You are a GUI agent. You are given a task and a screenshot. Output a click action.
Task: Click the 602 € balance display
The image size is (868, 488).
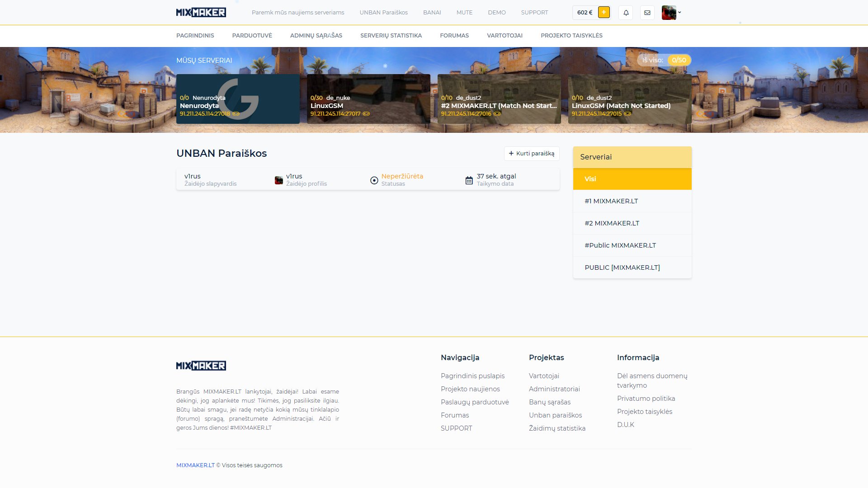click(585, 13)
